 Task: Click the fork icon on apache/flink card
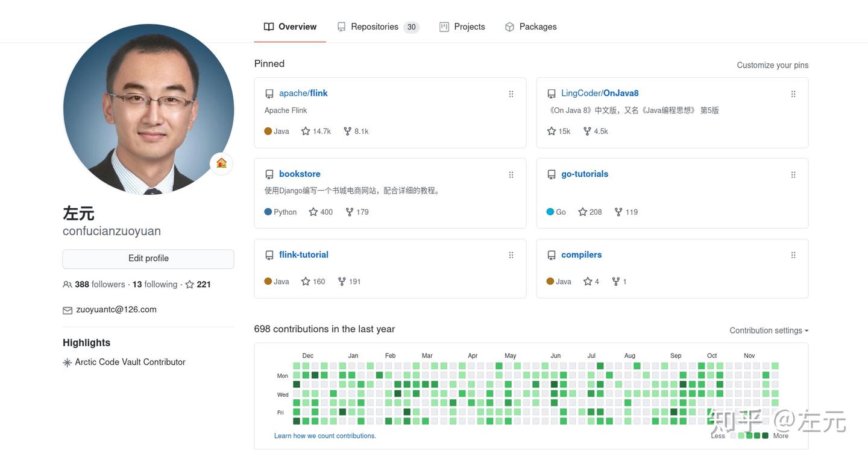(x=347, y=131)
